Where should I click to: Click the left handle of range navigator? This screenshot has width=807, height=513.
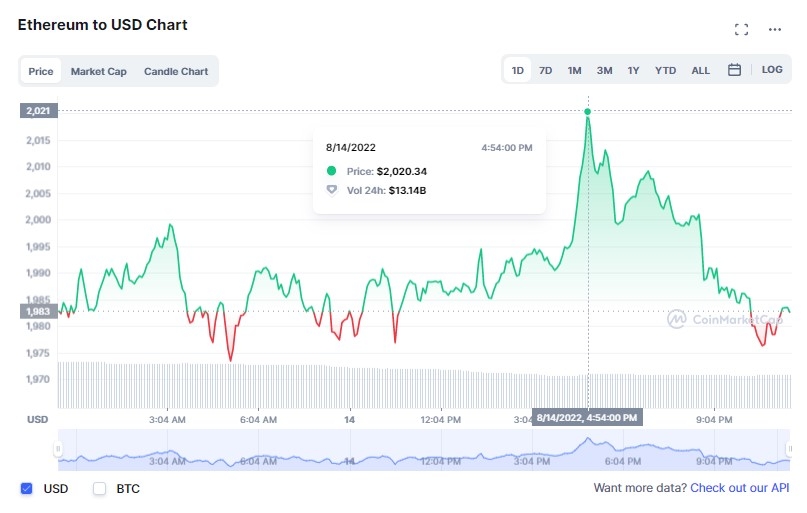58,449
